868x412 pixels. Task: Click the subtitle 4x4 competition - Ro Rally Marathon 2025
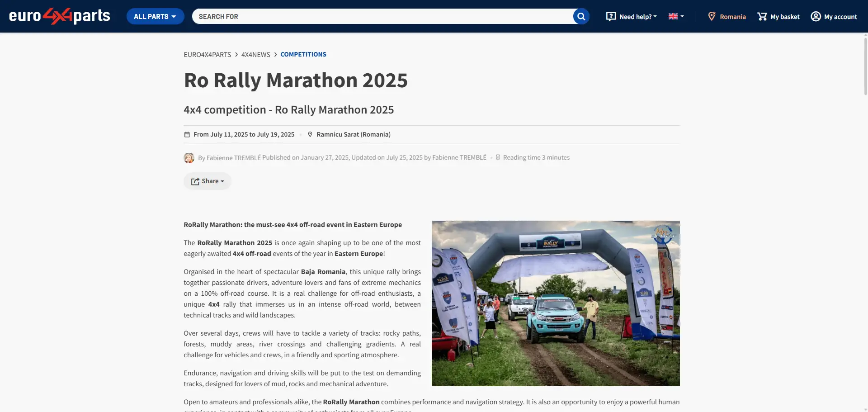point(288,110)
